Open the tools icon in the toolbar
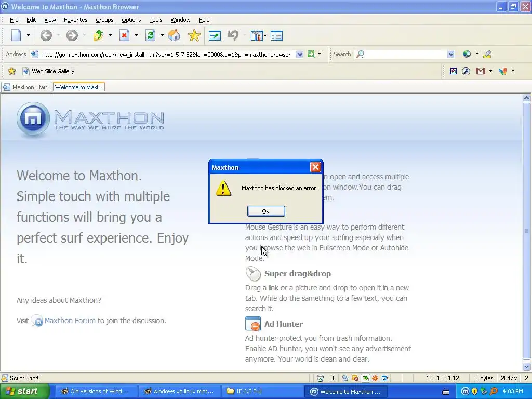This screenshot has width=532, height=399. coord(257,36)
